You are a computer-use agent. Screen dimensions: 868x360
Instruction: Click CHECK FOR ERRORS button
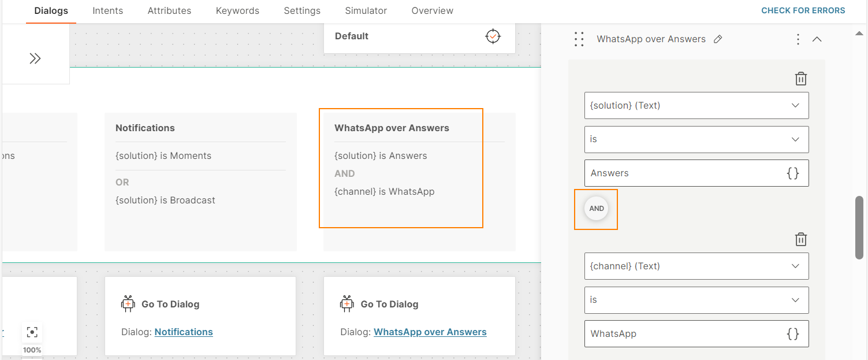click(x=803, y=11)
